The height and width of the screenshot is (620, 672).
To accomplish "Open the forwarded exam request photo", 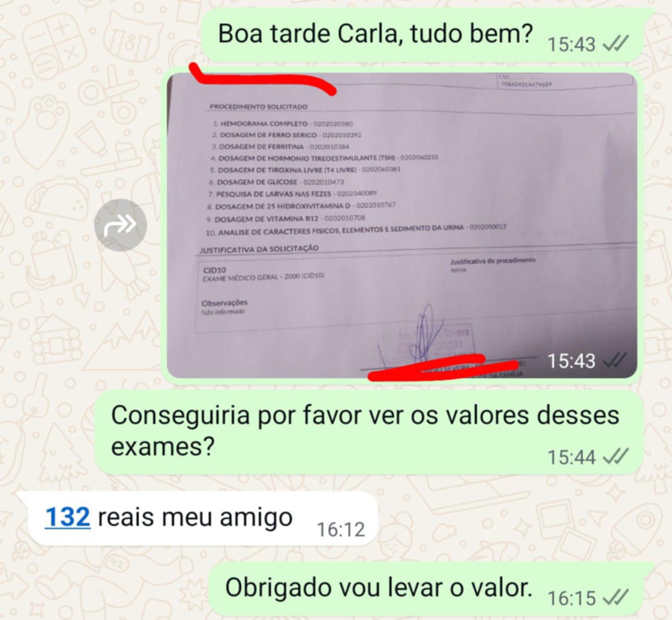I will coord(402,225).
